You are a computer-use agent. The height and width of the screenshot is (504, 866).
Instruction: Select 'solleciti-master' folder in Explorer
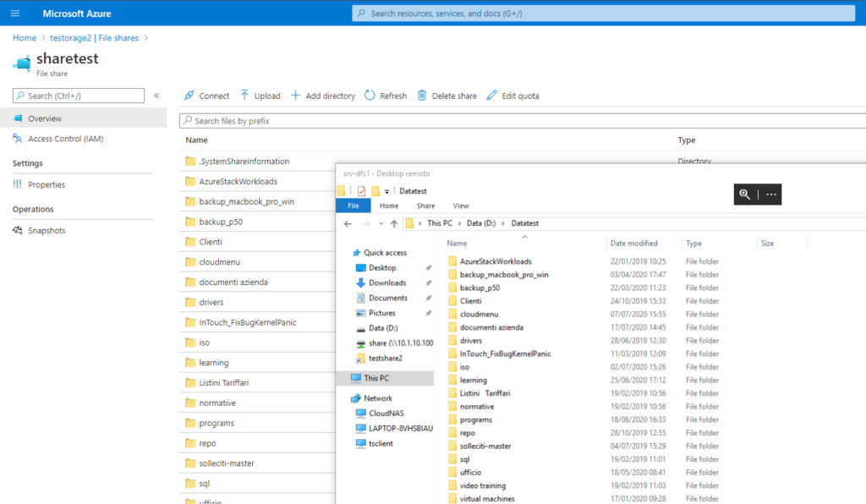tap(485, 446)
